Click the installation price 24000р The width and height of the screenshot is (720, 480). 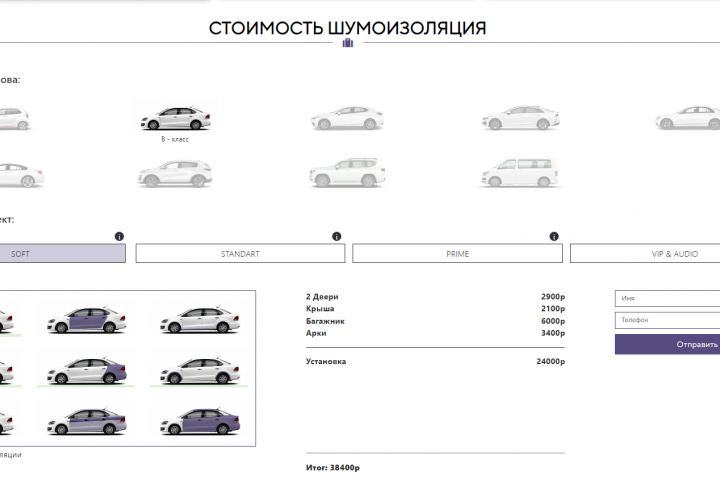551,361
